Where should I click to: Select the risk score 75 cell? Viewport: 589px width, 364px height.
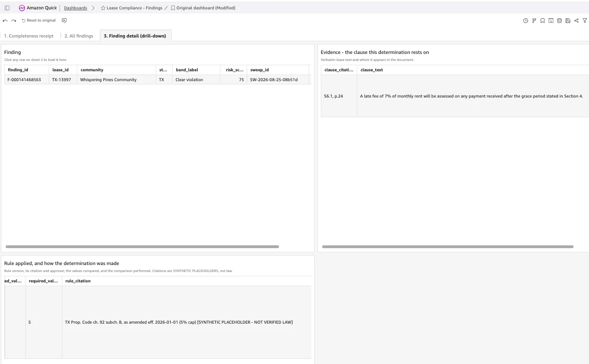pyautogui.click(x=234, y=80)
